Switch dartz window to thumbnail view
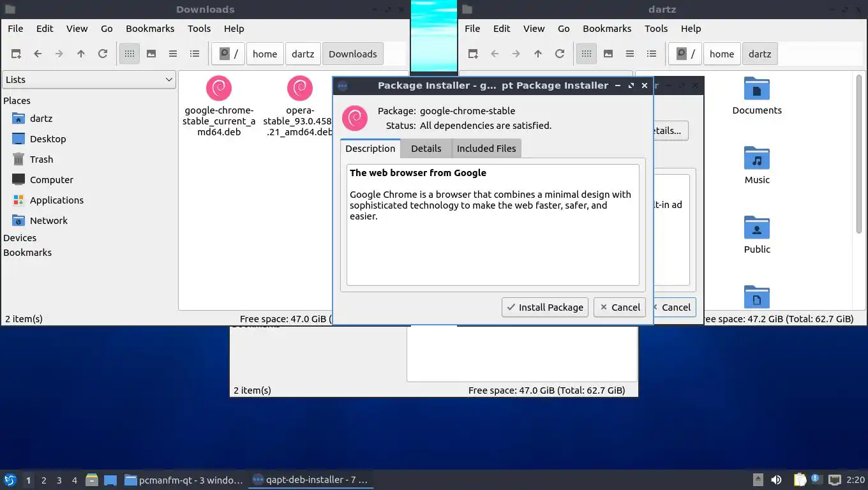868x490 pixels. (608, 54)
